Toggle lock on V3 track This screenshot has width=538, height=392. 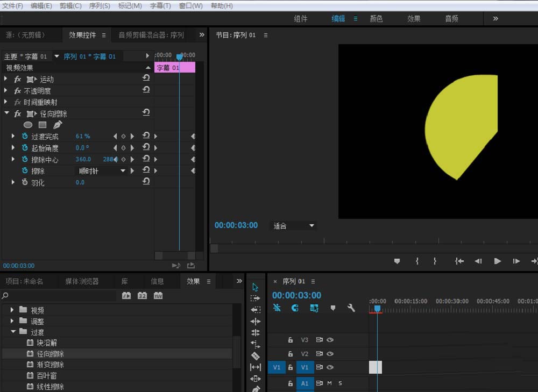pyautogui.click(x=291, y=340)
